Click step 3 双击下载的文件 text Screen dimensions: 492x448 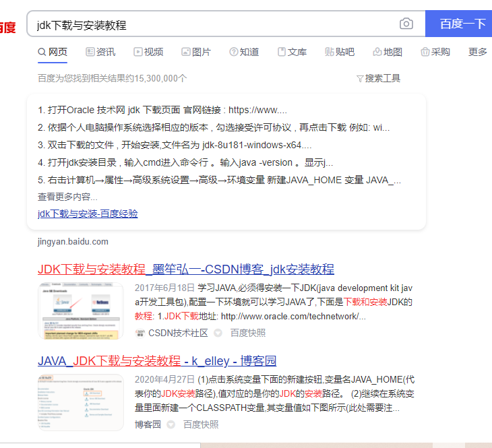pyautogui.click(x=175, y=145)
